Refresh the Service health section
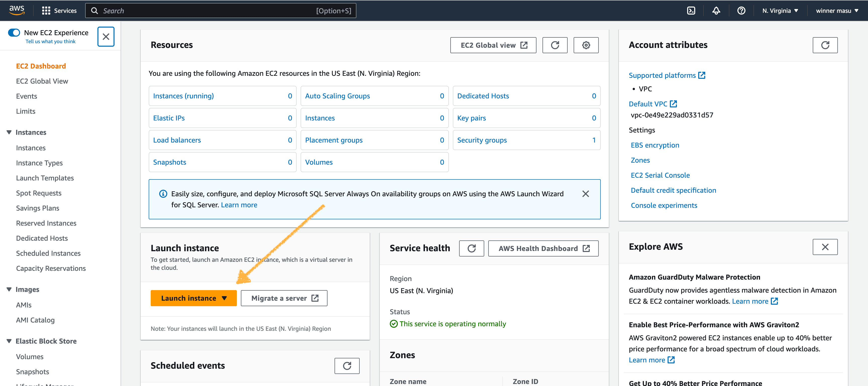This screenshot has width=868, height=386. pyautogui.click(x=471, y=248)
